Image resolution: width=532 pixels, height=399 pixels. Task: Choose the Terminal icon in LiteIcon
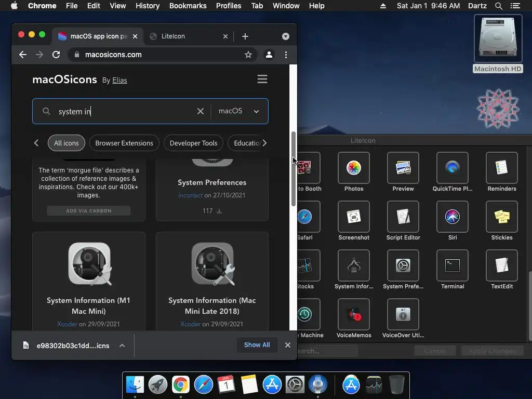tap(453, 265)
